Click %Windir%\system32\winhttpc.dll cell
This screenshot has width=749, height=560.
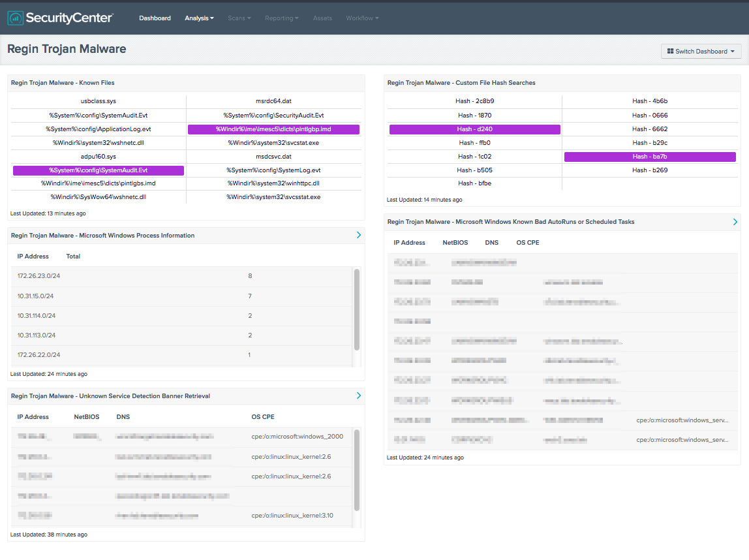coord(274,183)
